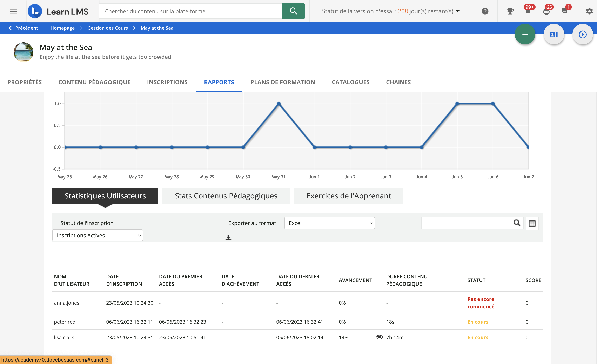Click the eye icon in lisa.clark row
This screenshot has height=364, width=597.
379,337
